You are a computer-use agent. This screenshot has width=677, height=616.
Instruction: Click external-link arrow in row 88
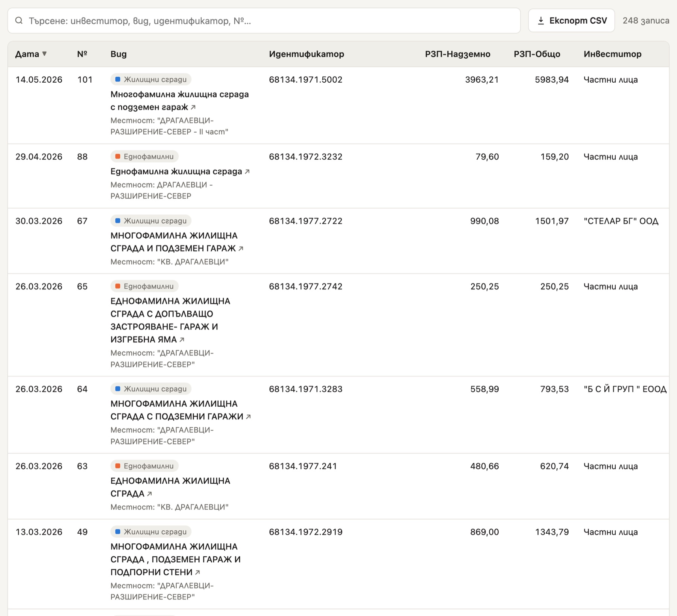247,172
